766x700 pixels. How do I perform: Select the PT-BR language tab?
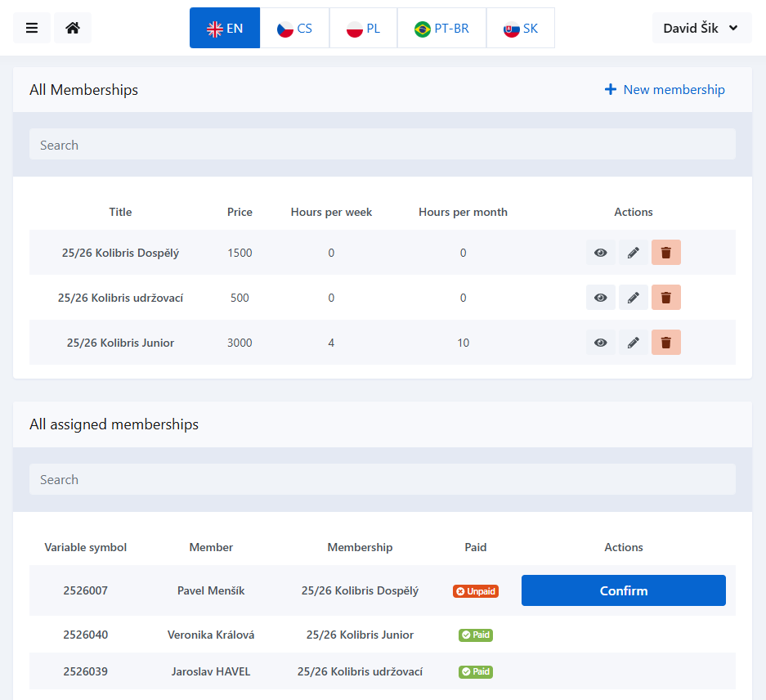[441, 28]
